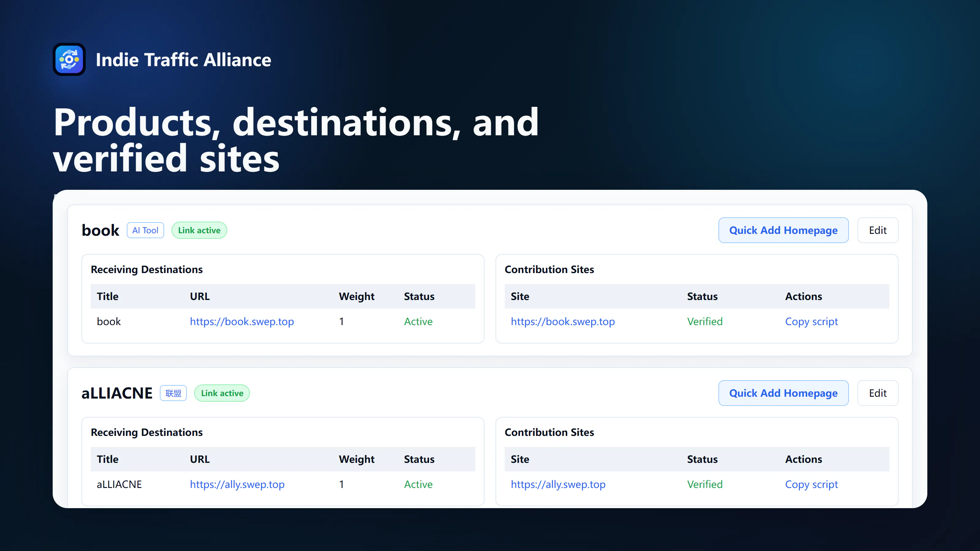
Task: Click Receiving Destinations heading in aLLIACNE card
Action: click(146, 432)
